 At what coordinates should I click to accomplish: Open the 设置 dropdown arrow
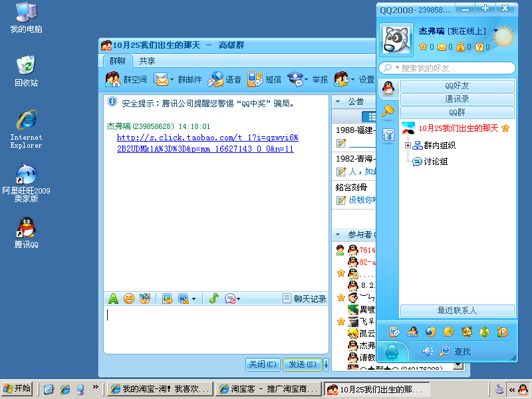coord(352,80)
